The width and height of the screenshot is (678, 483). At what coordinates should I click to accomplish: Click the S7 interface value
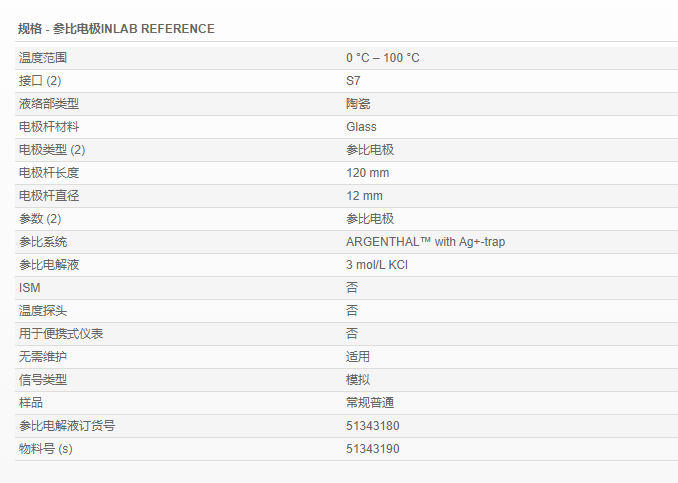point(353,81)
